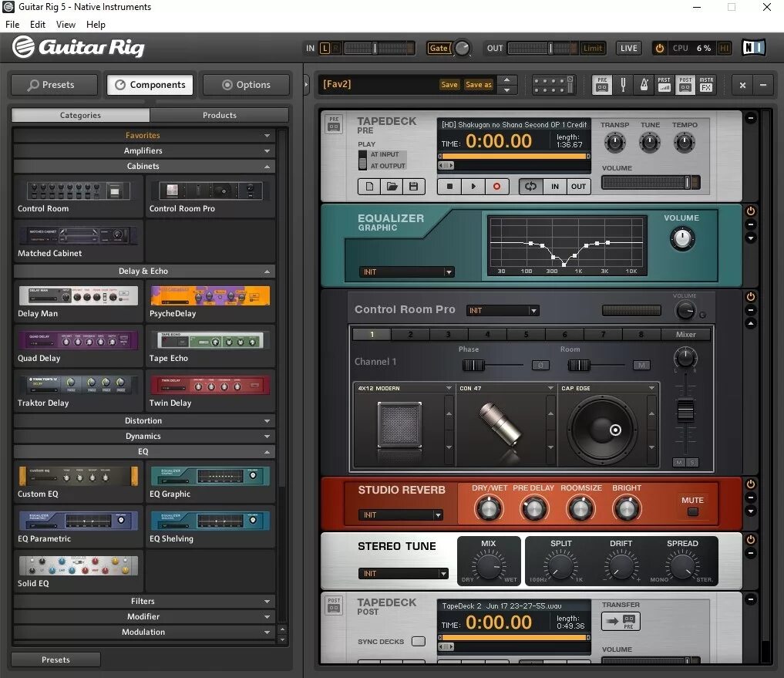
Task: Select channel 2 in Control Room Pro
Action: [x=410, y=334]
